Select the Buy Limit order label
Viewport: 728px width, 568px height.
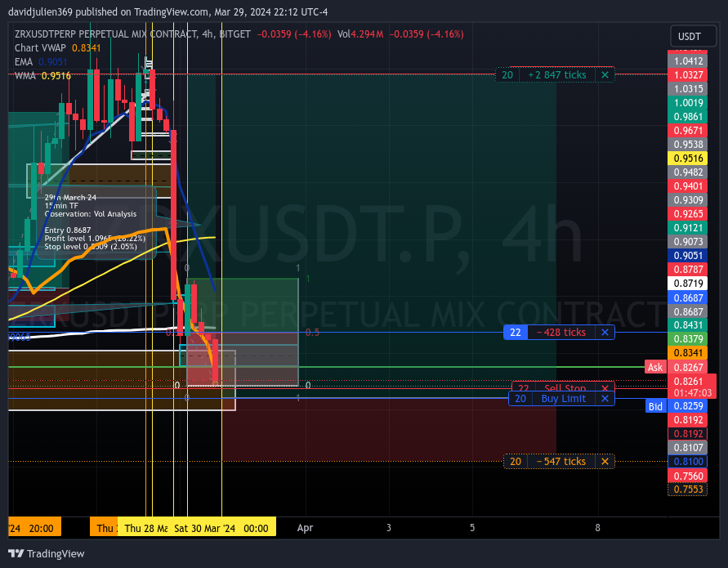coord(563,399)
